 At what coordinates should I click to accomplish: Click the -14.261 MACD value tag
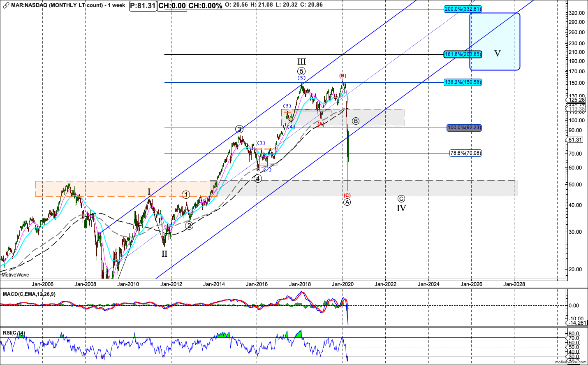point(577,323)
